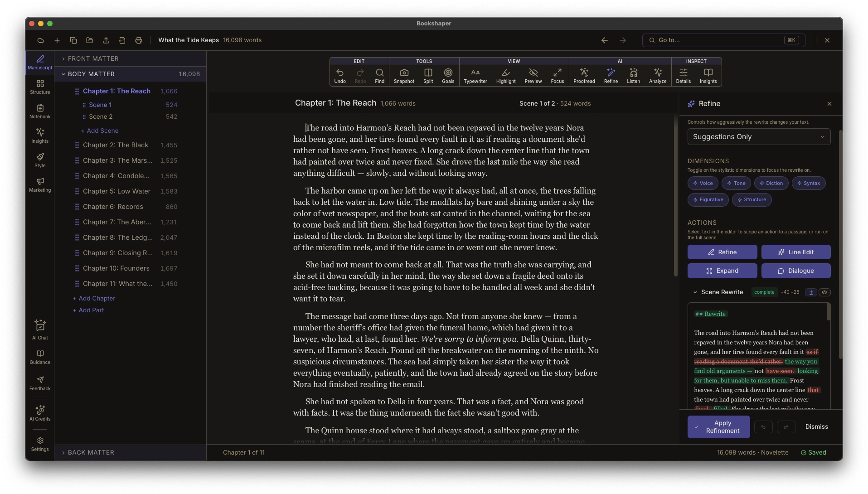Toggle the Structure dimension chip

(x=752, y=199)
